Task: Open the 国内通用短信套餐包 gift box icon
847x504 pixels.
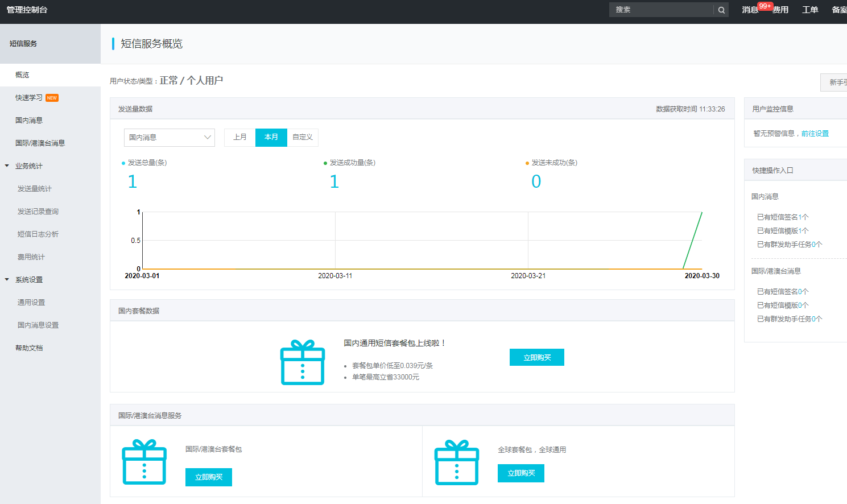Action: click(x=303, y=362)
